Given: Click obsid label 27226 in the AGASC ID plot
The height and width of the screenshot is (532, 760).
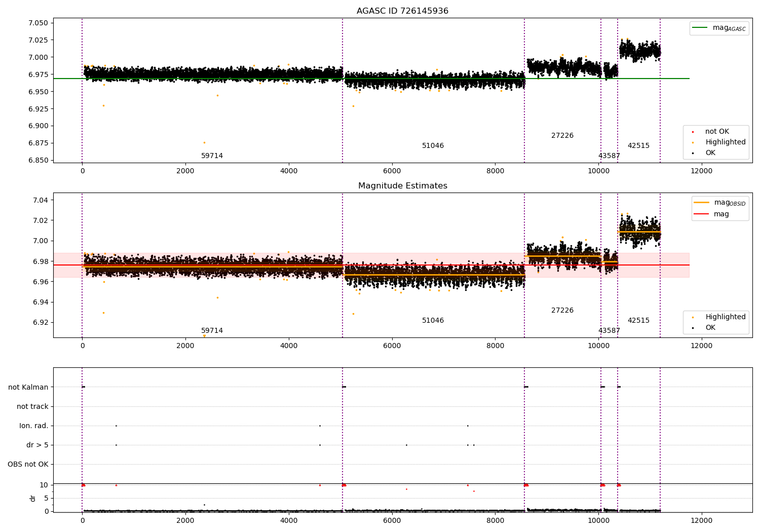Looking at the screenshot, I should pyautogui.click(x=562, y=136).
